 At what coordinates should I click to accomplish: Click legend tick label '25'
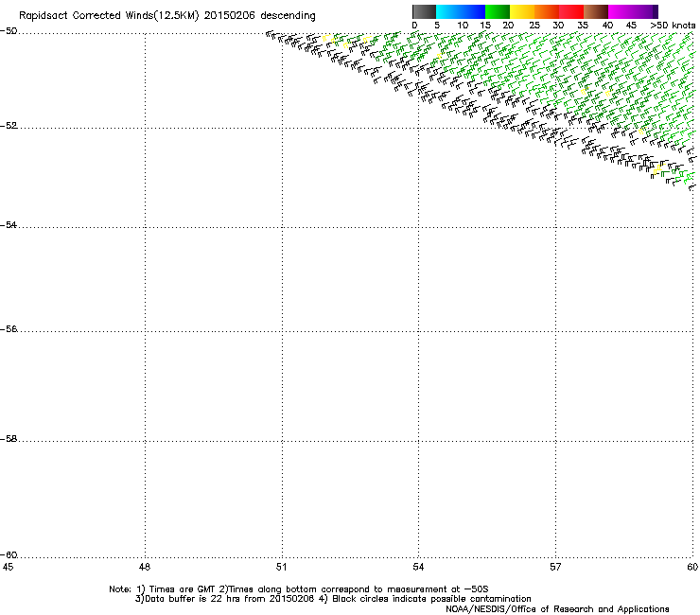tap(534, 26)
